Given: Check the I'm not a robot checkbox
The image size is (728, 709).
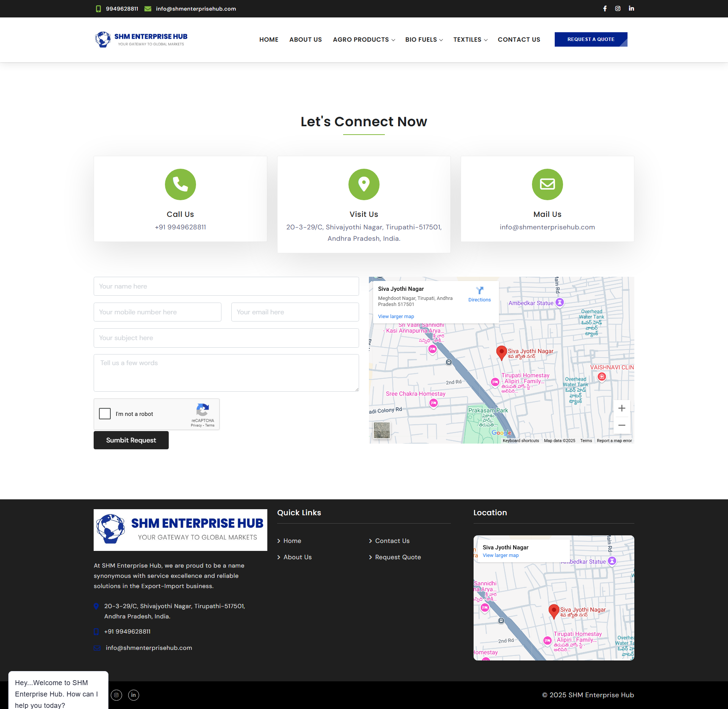Looking at the screenshot, I should pyautogui.click(x=105, y=414).
